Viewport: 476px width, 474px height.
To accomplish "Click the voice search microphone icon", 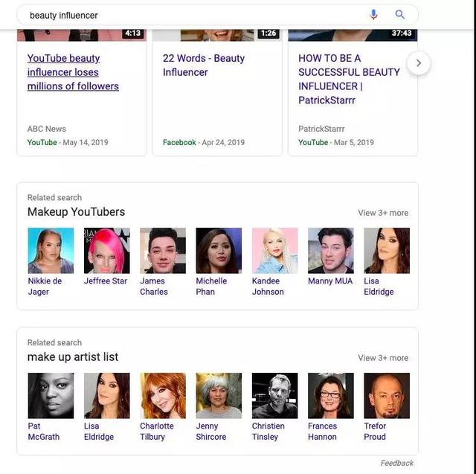I will pos(373,14).
